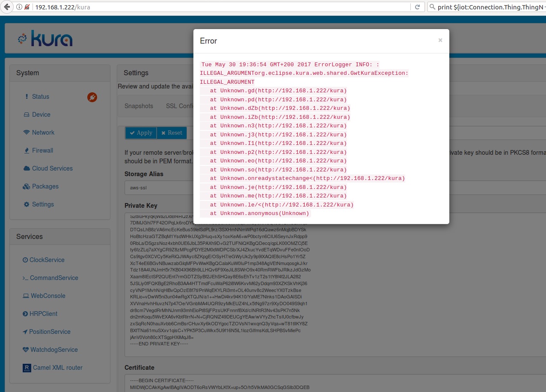The image size is (546, 392).
Task: Open the WebConsole service
Action: pos(48,296)
